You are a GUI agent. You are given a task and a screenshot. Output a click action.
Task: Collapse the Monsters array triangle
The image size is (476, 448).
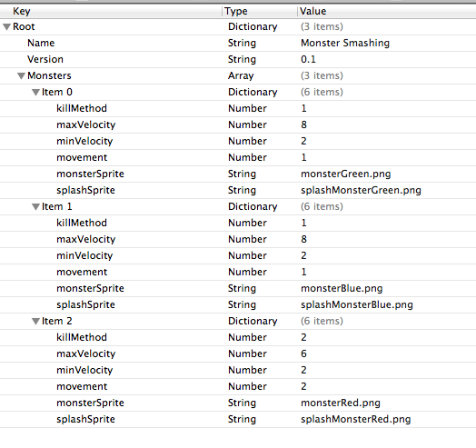[21, 76]
